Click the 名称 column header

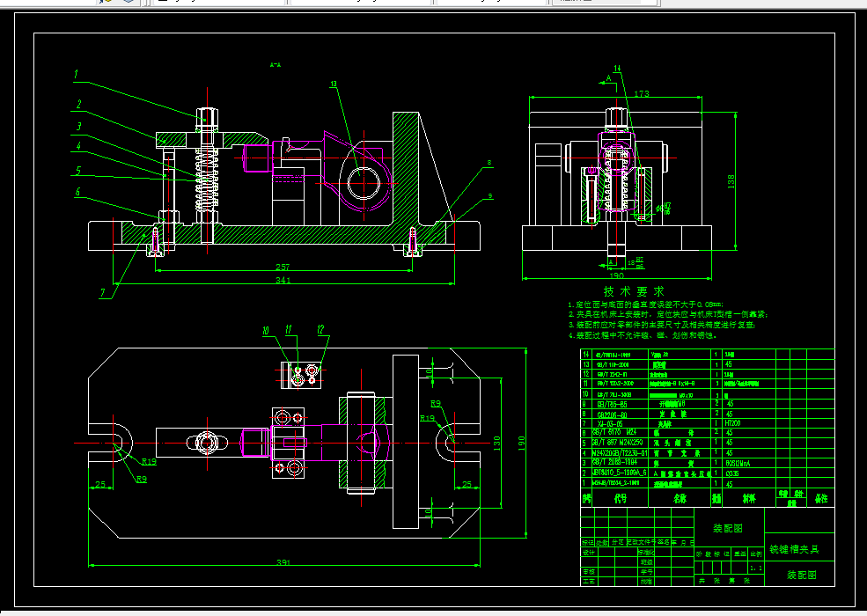tap(680, 499)
